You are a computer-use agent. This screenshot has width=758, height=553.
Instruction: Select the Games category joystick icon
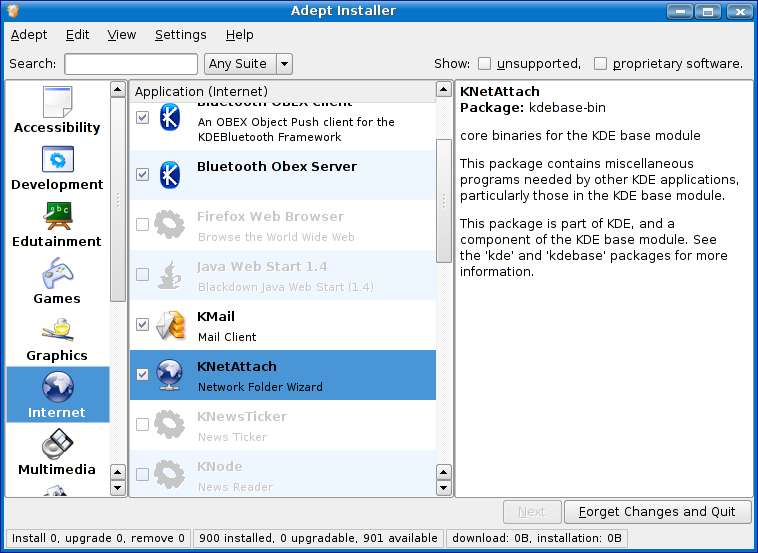[x=57, y=273]
